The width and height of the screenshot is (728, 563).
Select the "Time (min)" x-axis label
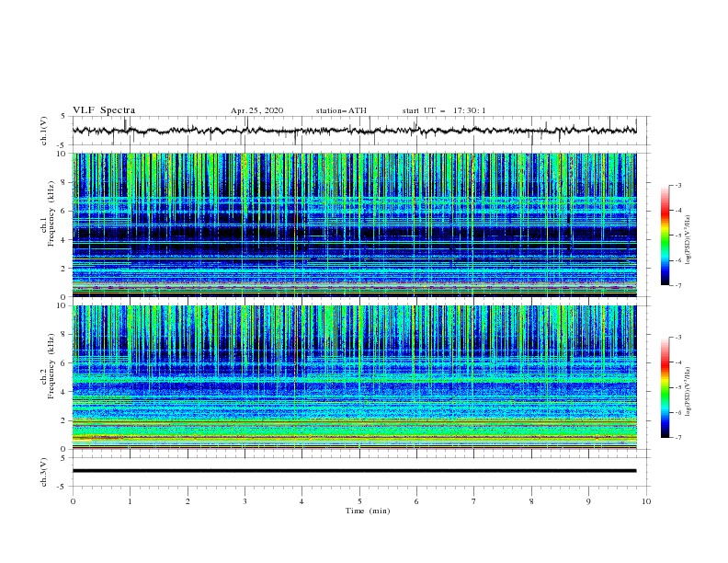[368, 511]
